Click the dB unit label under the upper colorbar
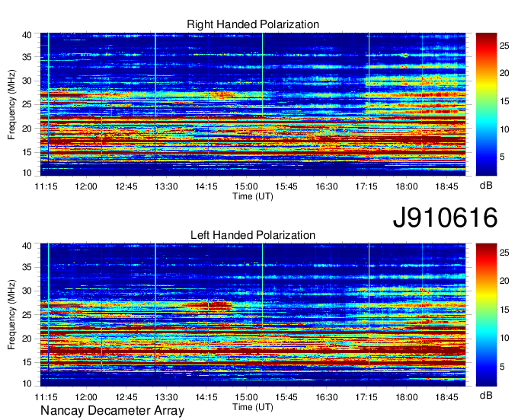The width and height of the screenshot is (518, 420). (486, 186)
